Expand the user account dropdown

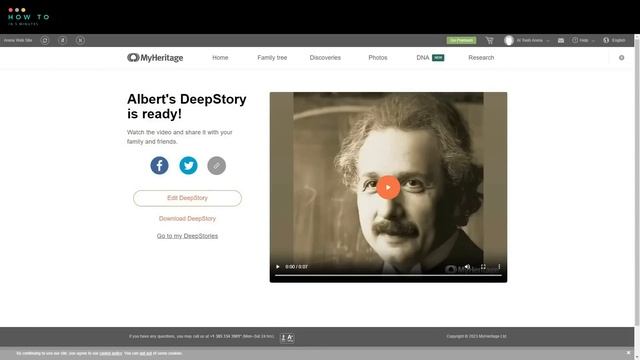547,40
